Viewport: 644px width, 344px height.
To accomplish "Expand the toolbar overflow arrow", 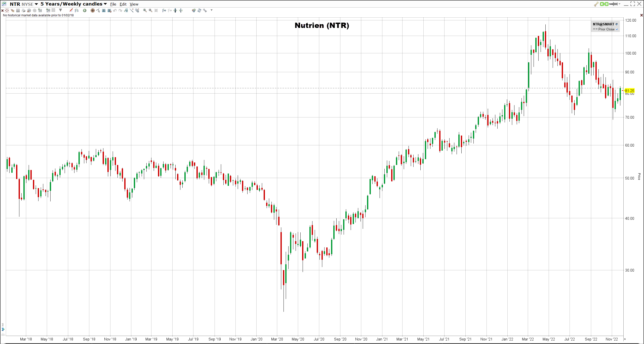I will pos(212,10).
